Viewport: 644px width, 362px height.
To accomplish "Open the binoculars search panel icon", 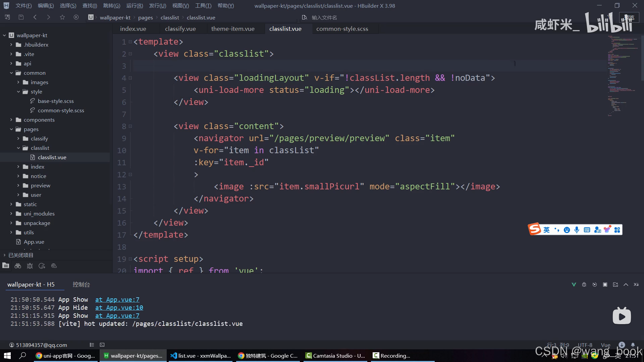I will pyautogui.click(x=18, y=266).
